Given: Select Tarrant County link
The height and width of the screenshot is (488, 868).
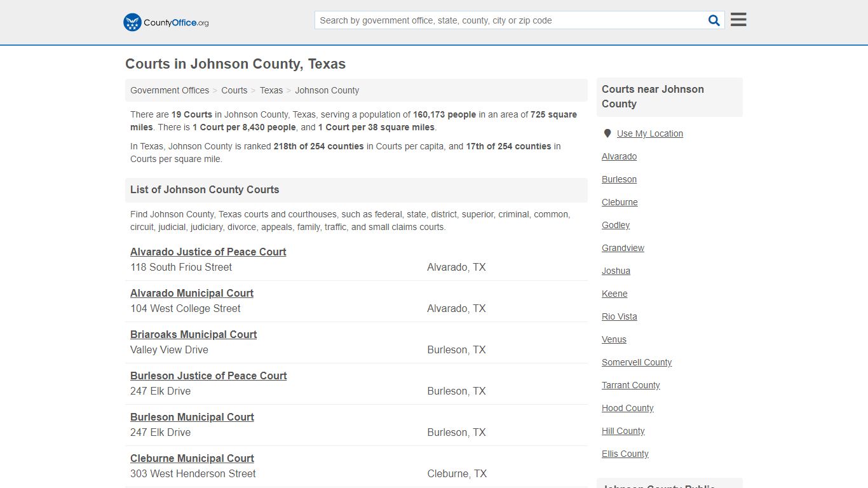Looking at the screenshot, I should tap(631, 385).
